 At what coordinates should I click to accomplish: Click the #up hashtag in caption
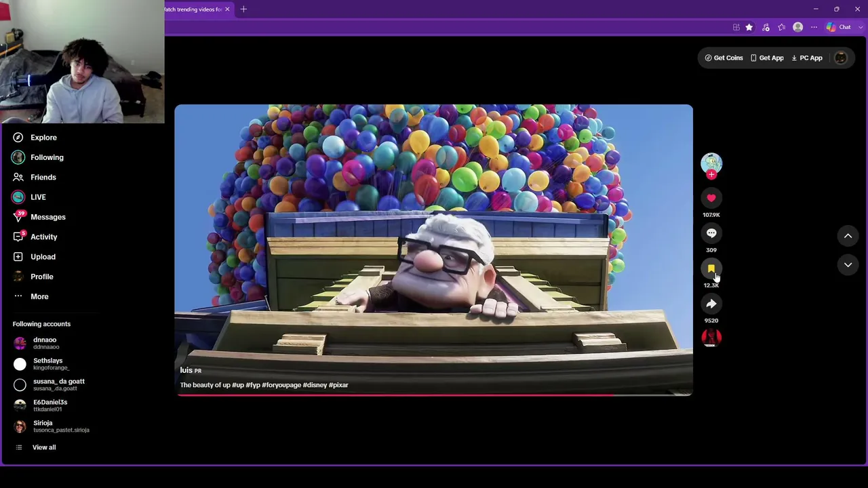pos(238,385)
